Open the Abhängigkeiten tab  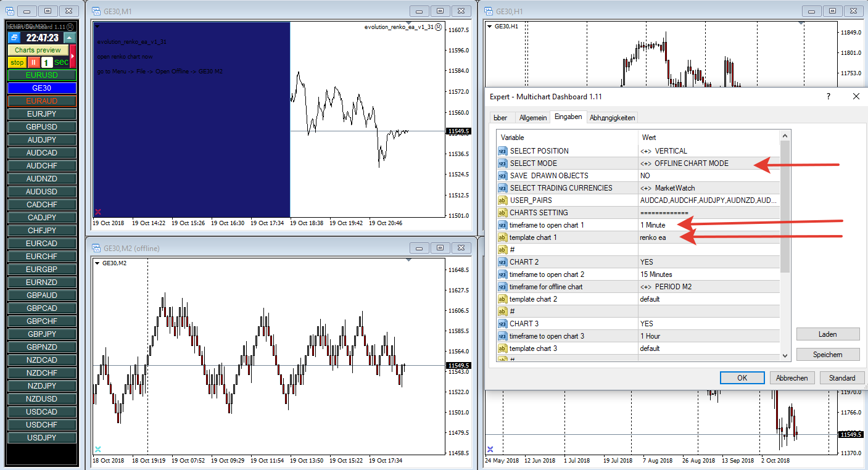click(x=612, y=118)
